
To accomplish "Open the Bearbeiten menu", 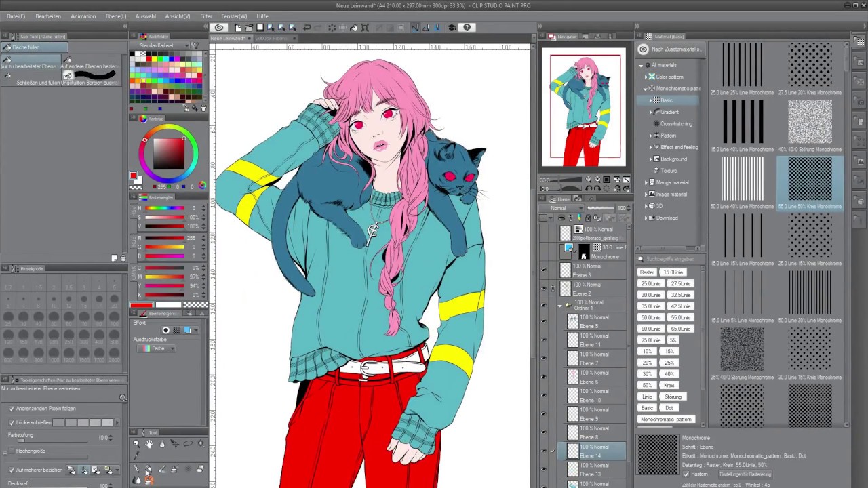I will (x=47, y=16).
